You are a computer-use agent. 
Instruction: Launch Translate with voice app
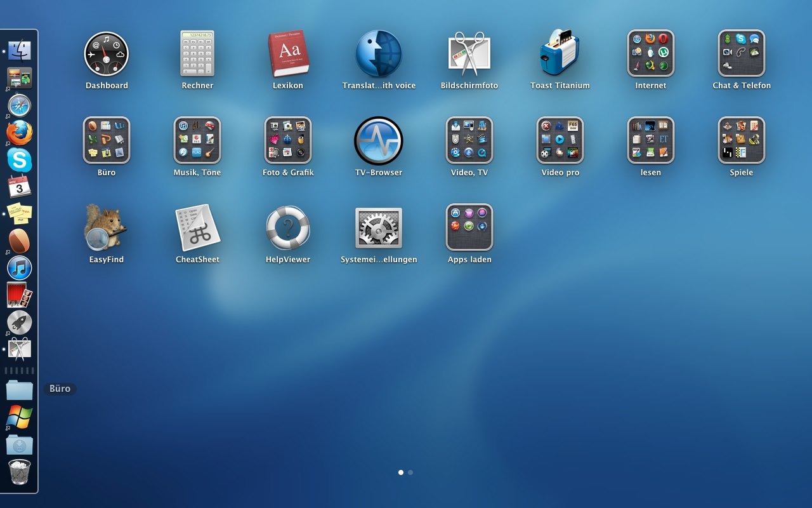pyautogui.click(x=379, y=55)
